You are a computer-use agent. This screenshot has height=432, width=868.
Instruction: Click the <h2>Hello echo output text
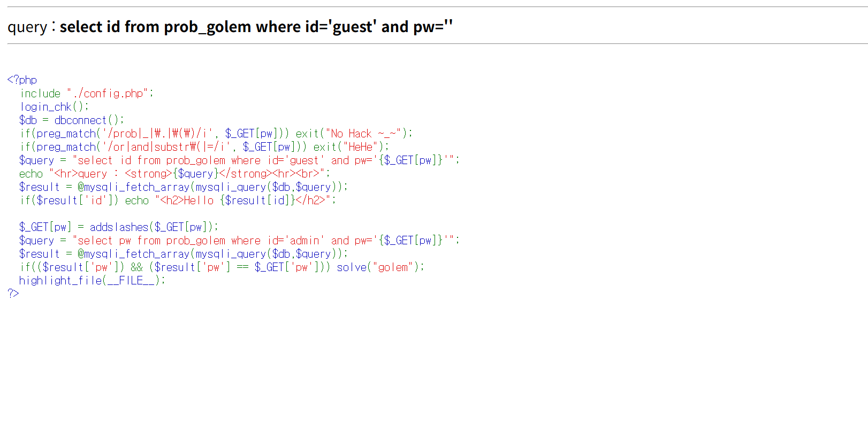coord(243,200)
